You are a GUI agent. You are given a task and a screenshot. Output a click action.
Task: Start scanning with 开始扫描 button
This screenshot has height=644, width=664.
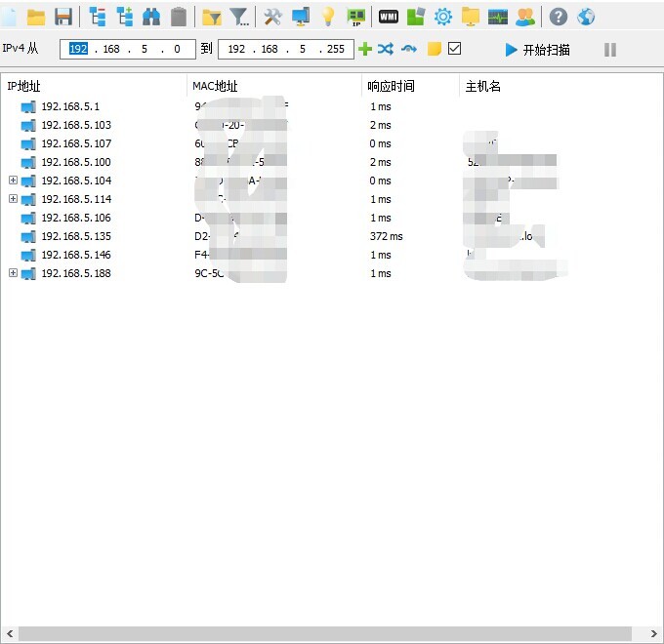coord(538,50)
